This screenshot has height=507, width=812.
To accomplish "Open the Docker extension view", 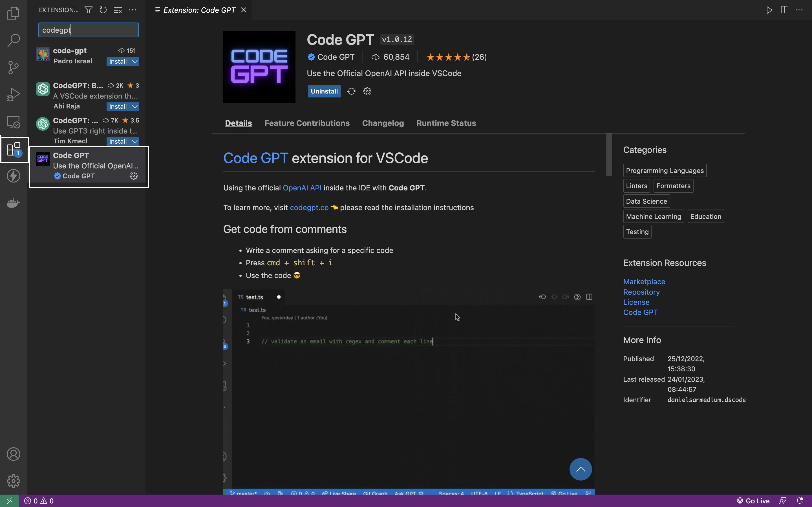I will (x=14, y=203).
